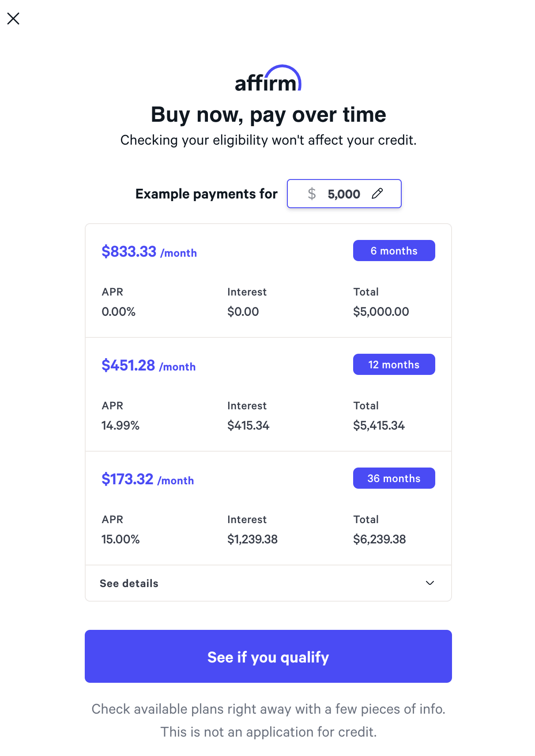Click the Affirm logo
Image resolution: width=535 pixels, height=756 pixels.
click(x=268, y=79)
